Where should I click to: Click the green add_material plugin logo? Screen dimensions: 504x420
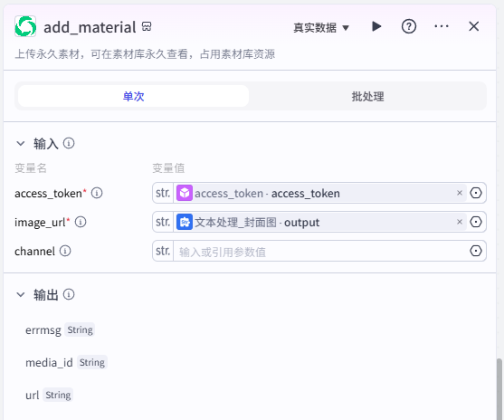(x=25, y=26)
